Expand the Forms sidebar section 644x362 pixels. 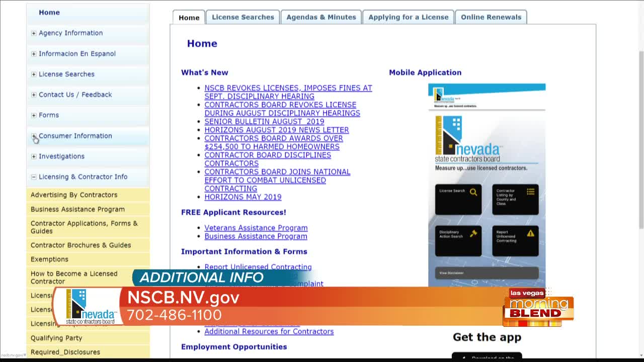click(34, 116)
